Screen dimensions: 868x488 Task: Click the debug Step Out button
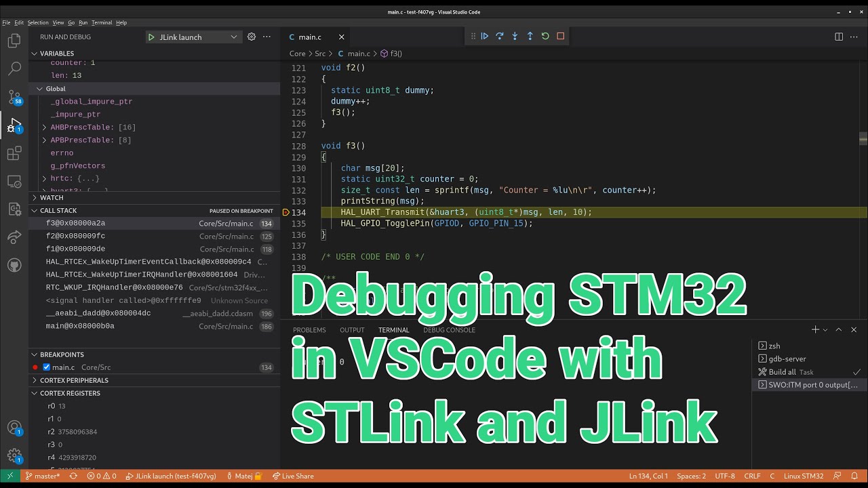(x=530, y=36)
